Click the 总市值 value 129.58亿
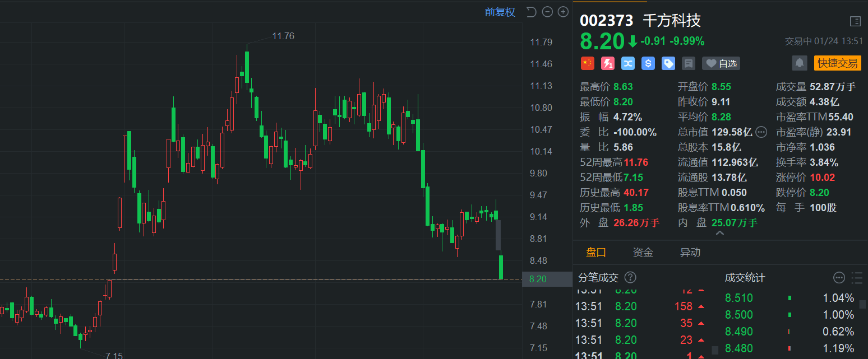 pyautogui.click(x=732, y=132)
